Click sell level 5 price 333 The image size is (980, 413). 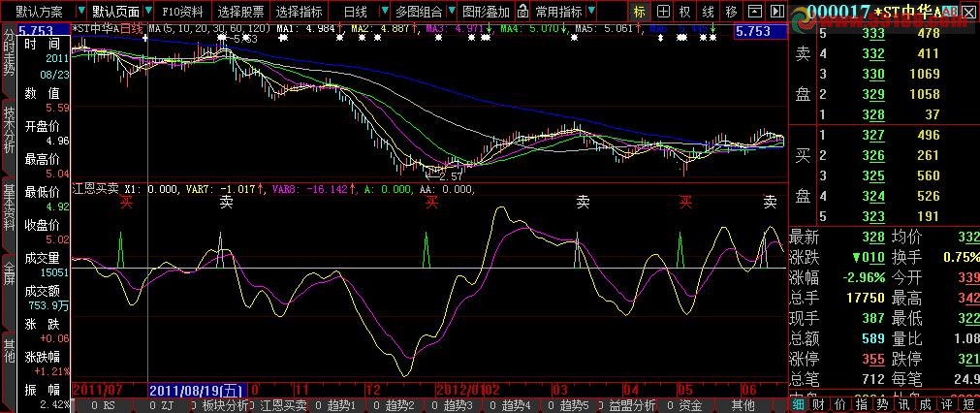tap(873, 34)
